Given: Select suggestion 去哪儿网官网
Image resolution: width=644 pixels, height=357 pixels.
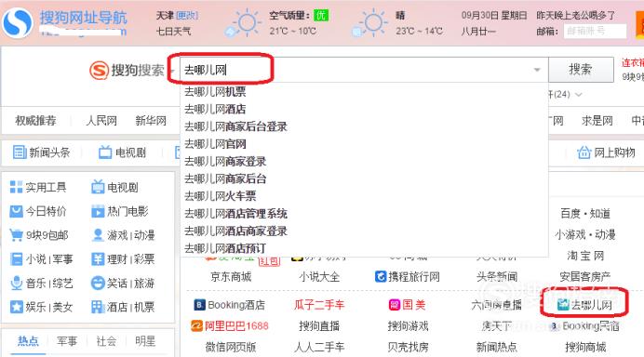Looking at the screenshot, I should click(215, 144).
